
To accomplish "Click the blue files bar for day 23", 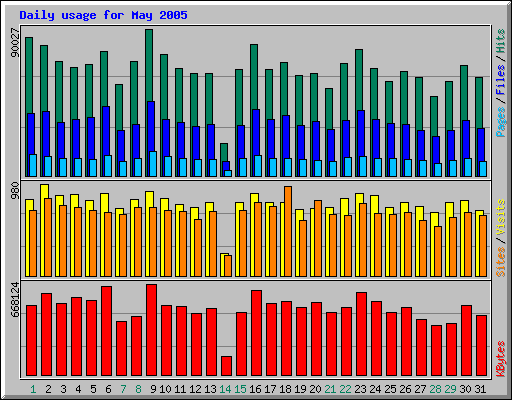I will pyautogui.click(x=361, y=133).
